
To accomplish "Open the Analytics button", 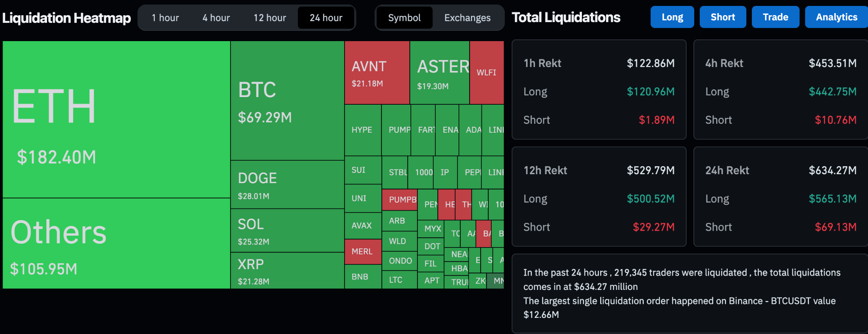I will click(x=836, y=17).
